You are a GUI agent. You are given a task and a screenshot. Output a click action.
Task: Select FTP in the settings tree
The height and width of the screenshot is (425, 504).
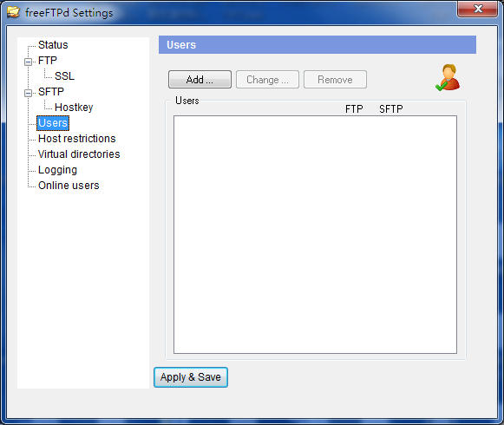click(x=47, y=61)
